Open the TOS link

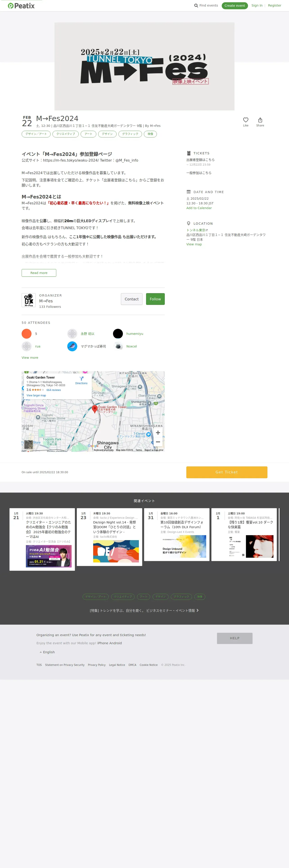39,665
